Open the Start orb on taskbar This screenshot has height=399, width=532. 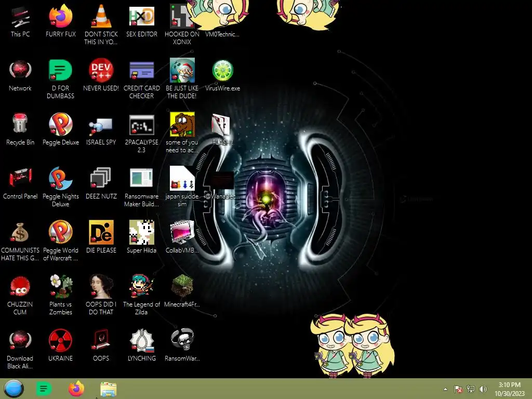tap(14, 389)
